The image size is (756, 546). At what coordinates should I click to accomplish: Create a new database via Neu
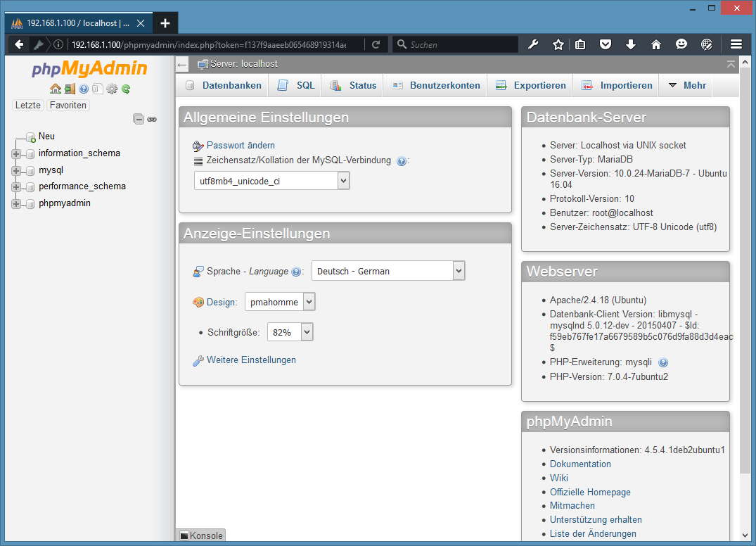tap(46, 136)
